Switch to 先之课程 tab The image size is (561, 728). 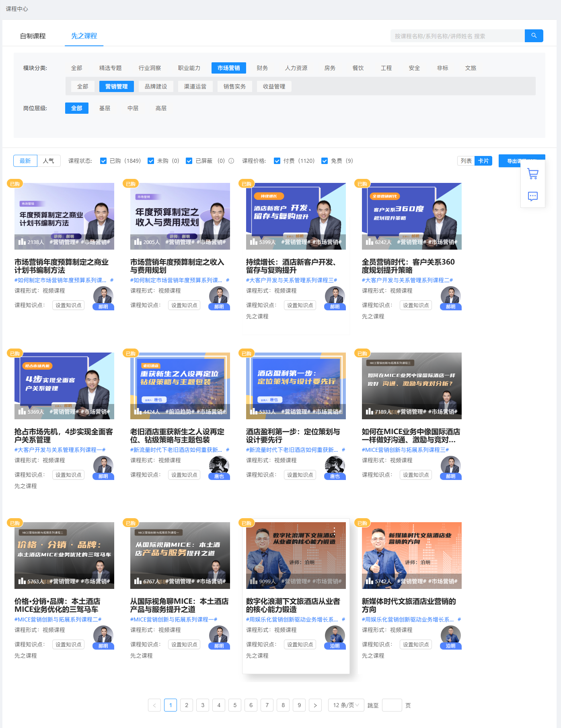[x=84, y=36]
